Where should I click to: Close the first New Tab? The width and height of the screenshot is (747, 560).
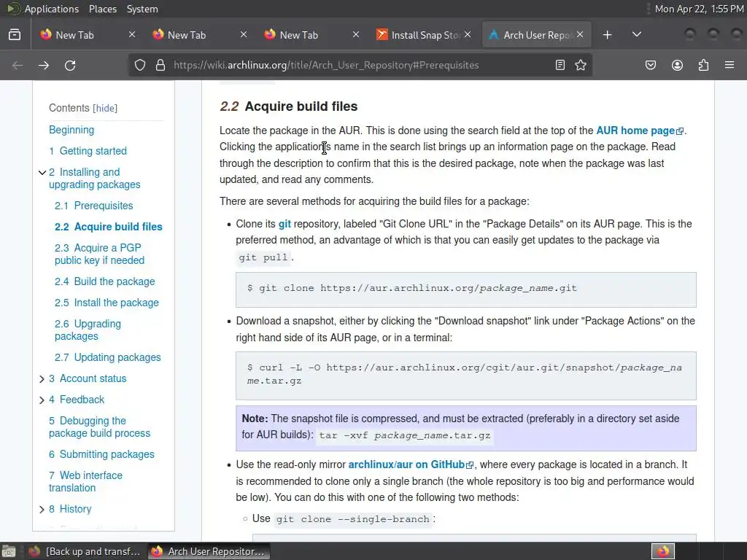pos(132,35)
